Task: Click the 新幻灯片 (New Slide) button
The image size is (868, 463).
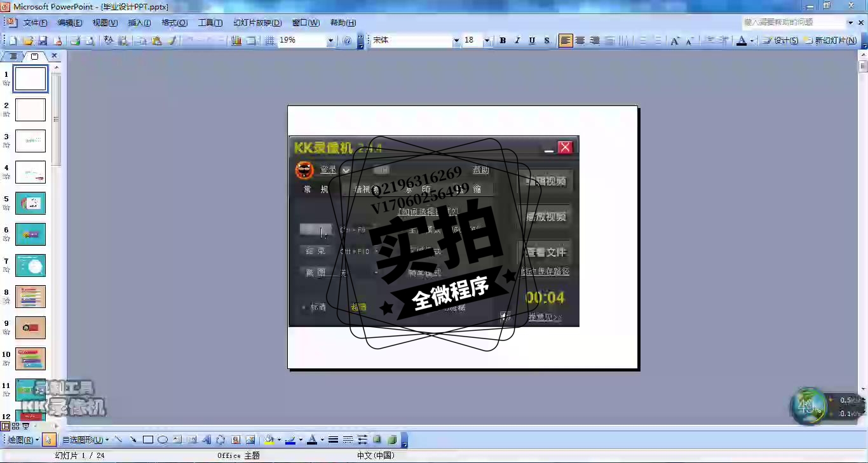Action: [830, 41]
